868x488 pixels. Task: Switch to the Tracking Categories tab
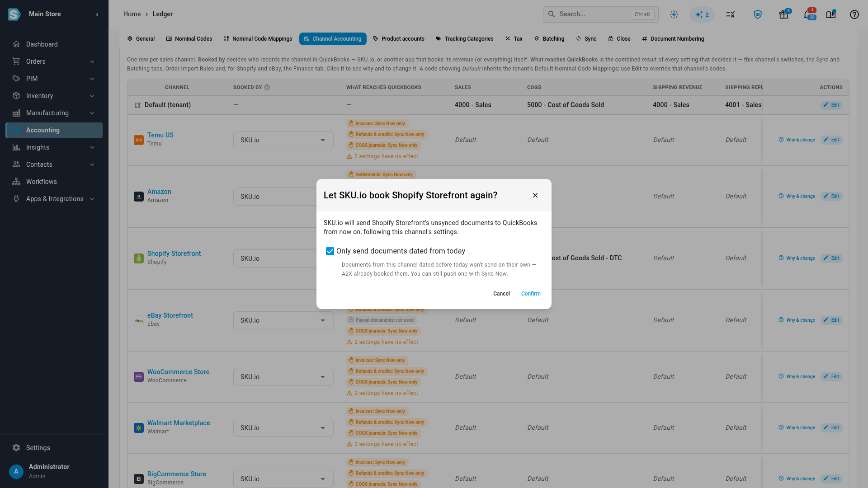pyautogui.click(x=464, y=39)
